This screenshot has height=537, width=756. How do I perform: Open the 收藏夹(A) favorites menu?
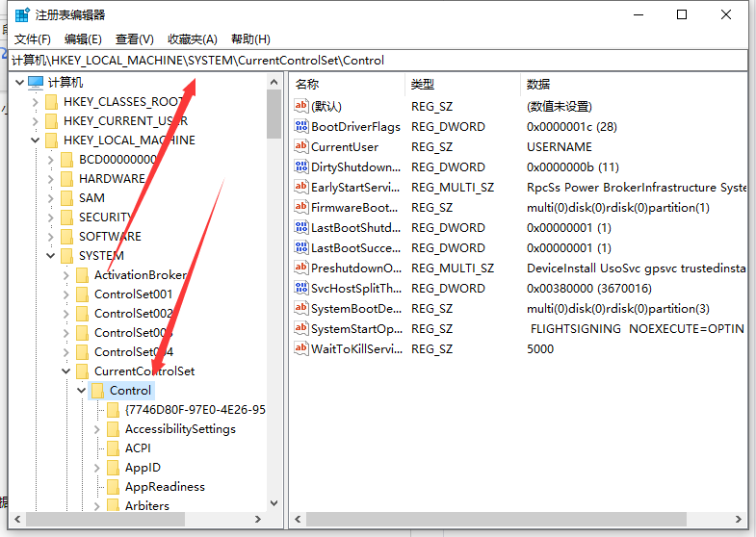[193, 39]
